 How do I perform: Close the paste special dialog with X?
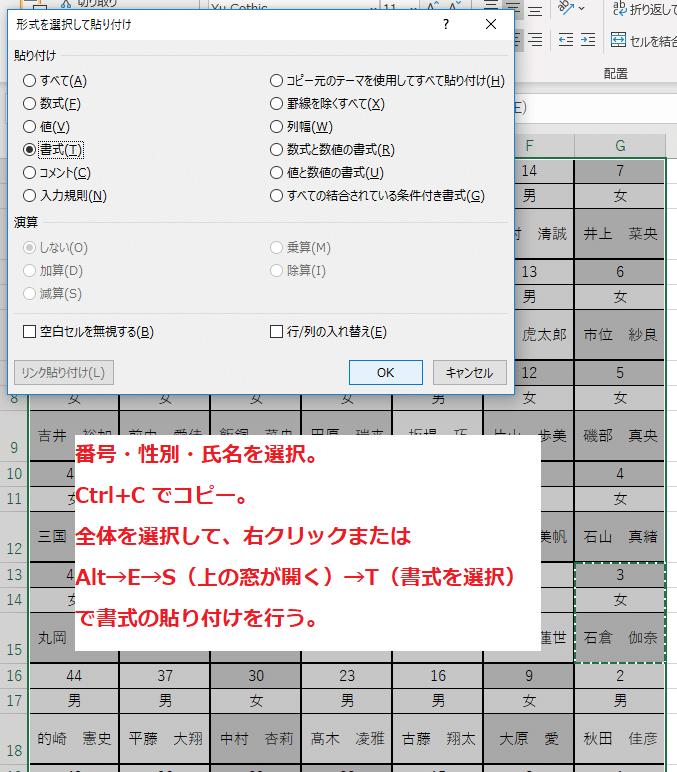(x=491, y=24)
